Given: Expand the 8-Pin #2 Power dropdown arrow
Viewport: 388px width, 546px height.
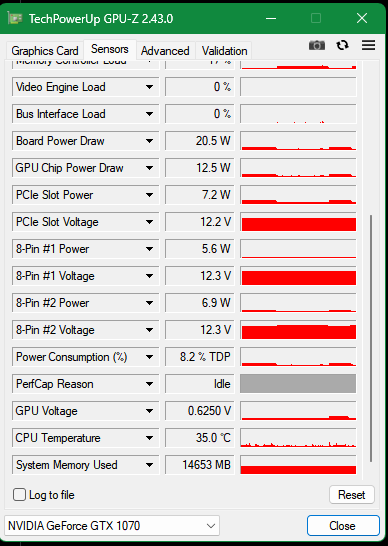Looking at the screenshot, I should 149,303.
